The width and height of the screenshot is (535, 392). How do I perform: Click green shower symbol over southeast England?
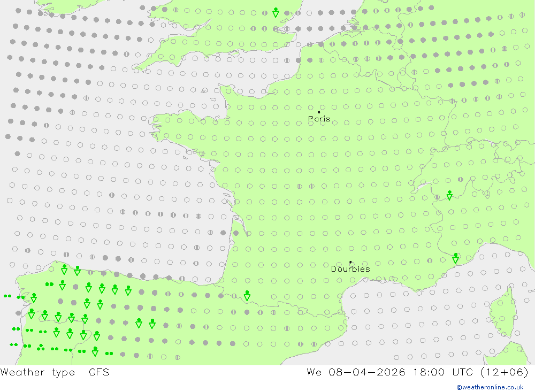pos(276,13)
